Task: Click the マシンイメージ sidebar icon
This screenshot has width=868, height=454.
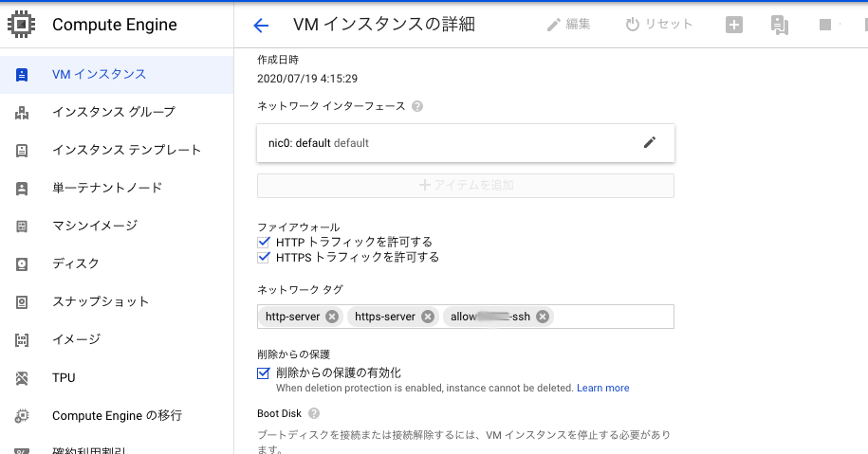Action: pos(22,227)
